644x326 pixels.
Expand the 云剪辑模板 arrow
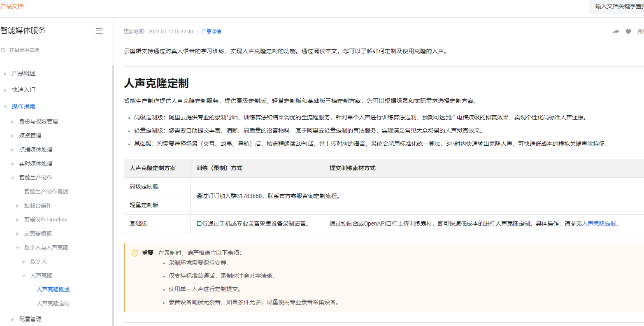(18, 234)
